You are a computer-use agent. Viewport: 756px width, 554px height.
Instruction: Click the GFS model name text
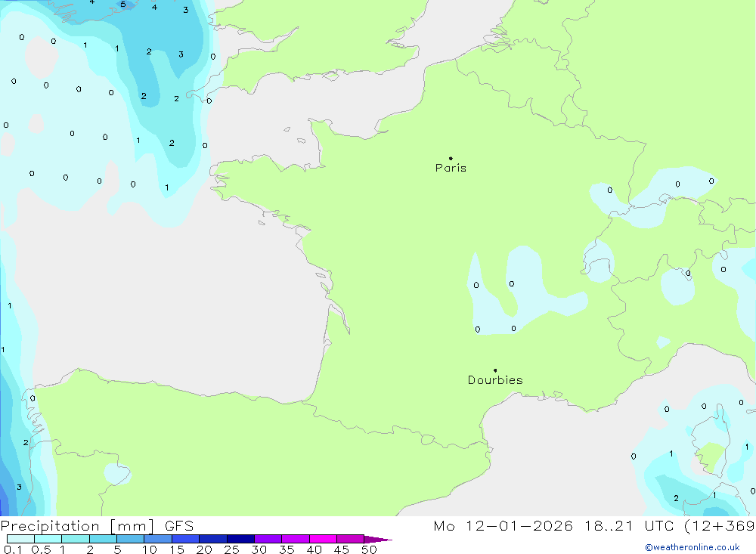[x=179, y=526]
